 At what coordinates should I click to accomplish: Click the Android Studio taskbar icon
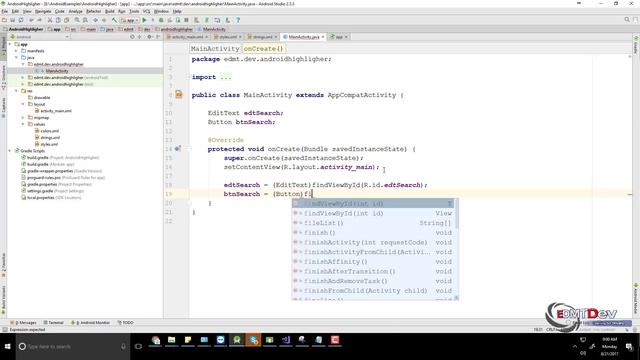(x=237, y=340)
